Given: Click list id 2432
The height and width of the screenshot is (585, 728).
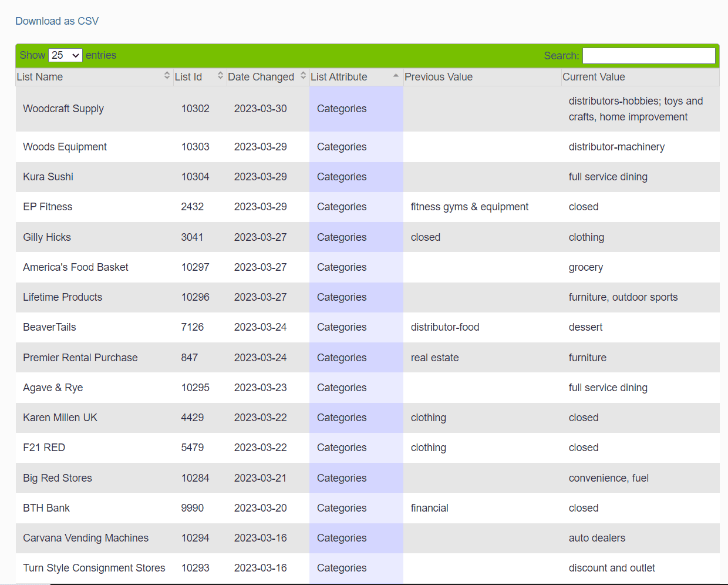Looking at the screenshot, I should point(193,207).
